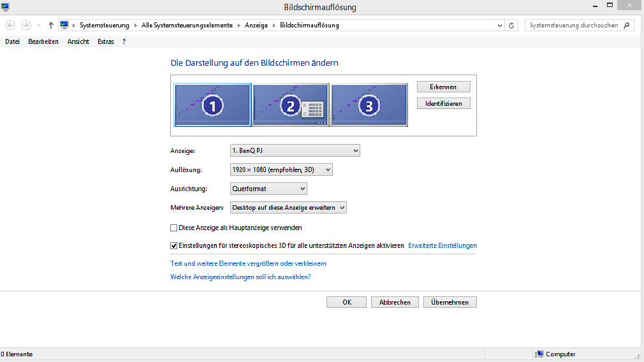Image resolution: width=644 pixels, height=362 pixels.
Task: Open Anzeige breadcrumb
Action: pos(256,25)
